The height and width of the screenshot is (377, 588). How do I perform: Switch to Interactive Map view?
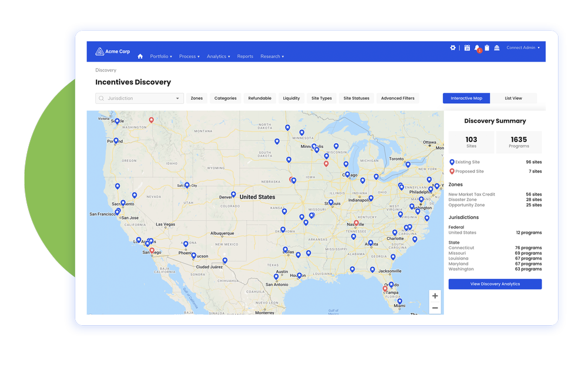click(x=466, y=98)
